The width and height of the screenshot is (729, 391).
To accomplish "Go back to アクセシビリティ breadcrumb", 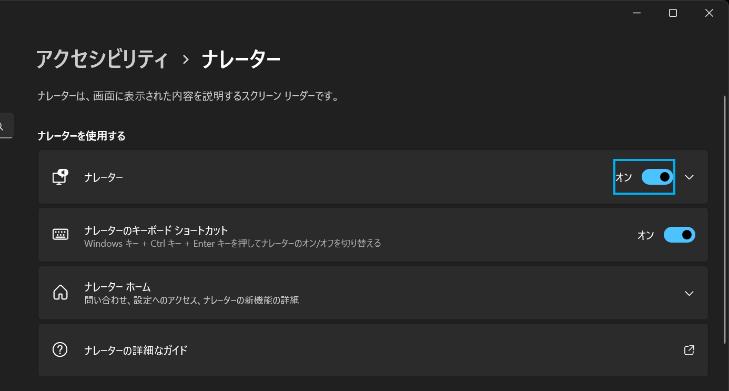I will (102, 59).
